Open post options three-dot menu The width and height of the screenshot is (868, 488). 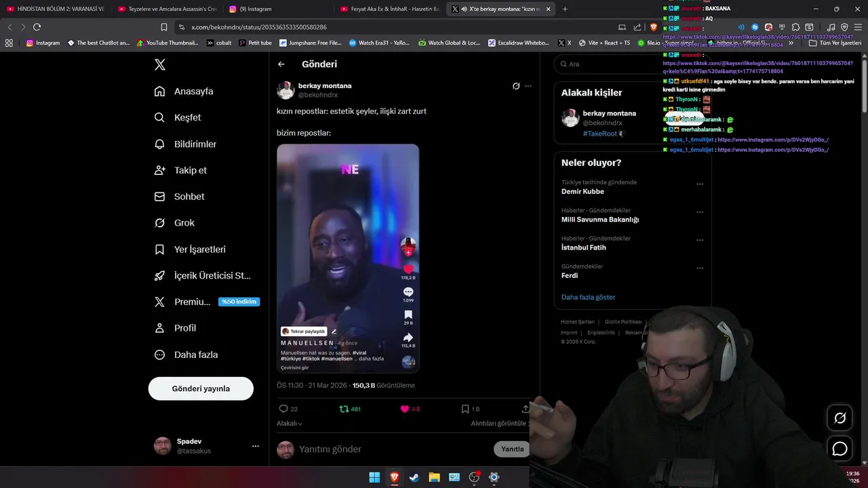528,86
